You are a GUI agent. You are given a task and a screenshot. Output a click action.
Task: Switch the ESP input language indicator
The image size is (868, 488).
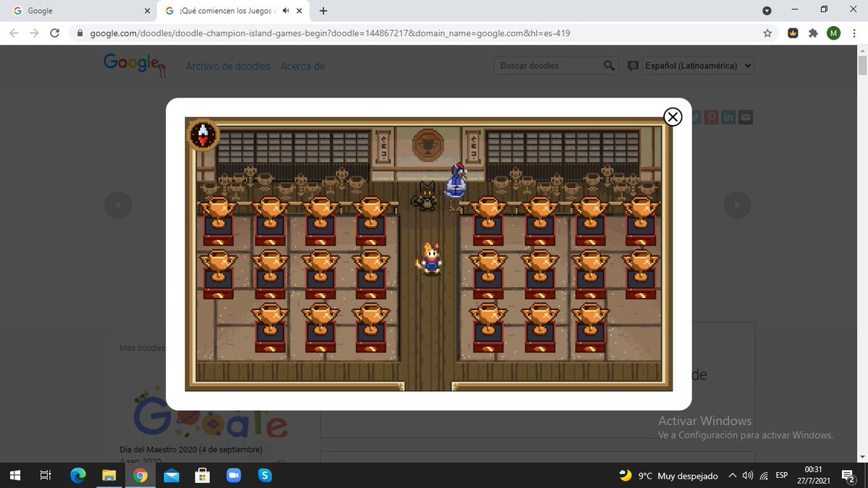click(782, 476)
